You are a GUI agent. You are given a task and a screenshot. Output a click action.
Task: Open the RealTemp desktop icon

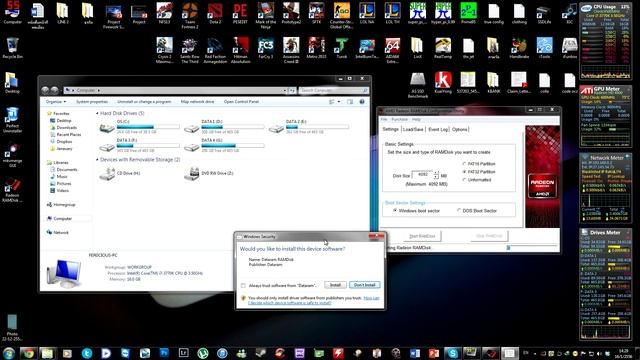[443, 48]
